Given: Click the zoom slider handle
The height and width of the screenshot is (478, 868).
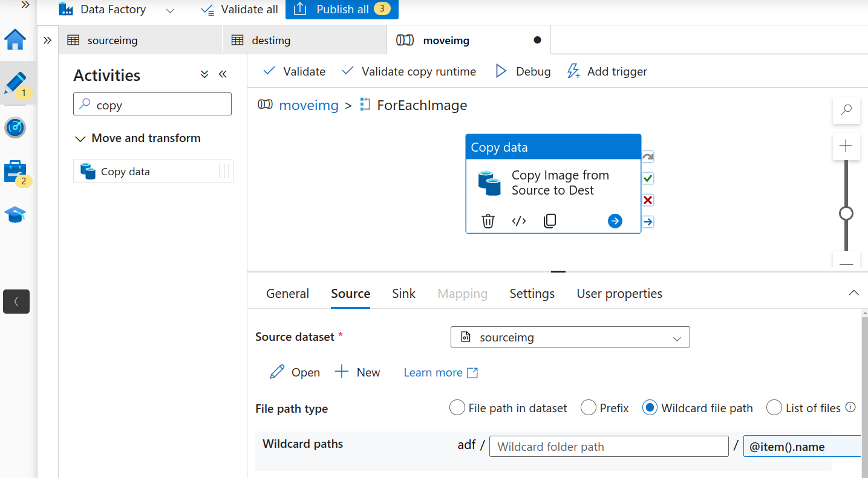Looking at the screenshot, I should 846,213.
